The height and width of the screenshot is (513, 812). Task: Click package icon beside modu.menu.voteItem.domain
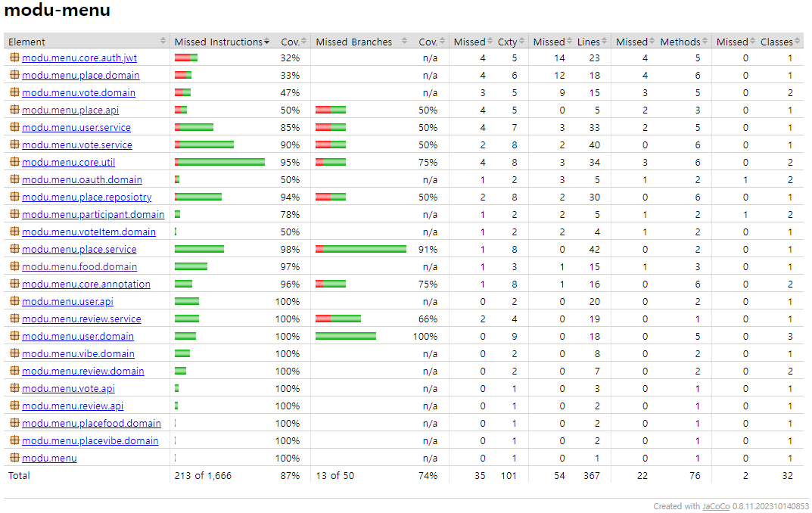[x=14, y=232]
